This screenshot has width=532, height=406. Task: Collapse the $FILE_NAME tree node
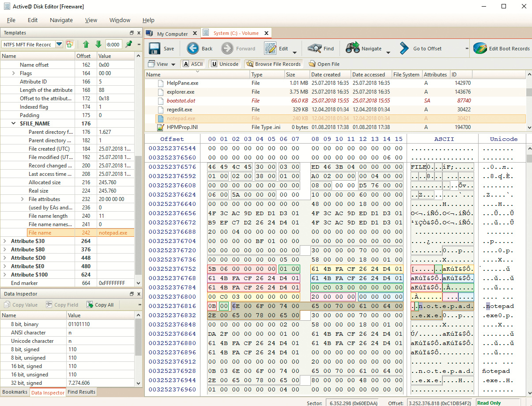tap(14, 124)
